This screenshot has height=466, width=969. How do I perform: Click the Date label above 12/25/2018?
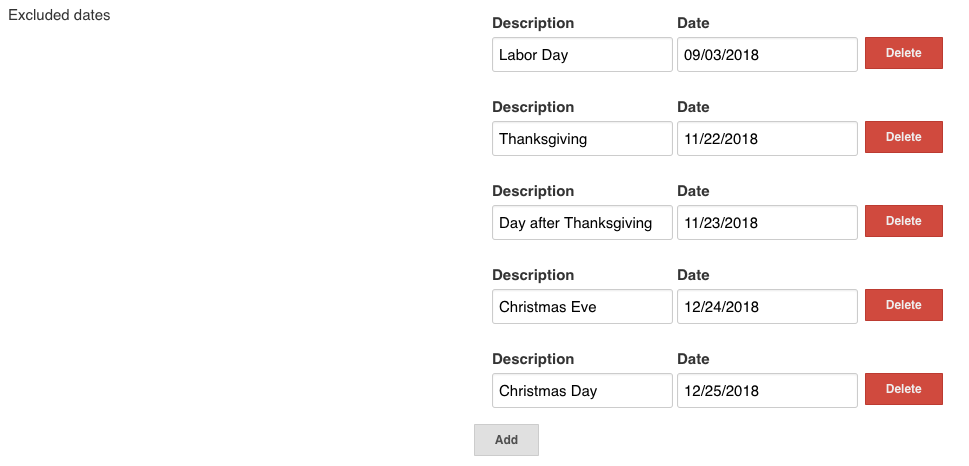tap(693, 359)
